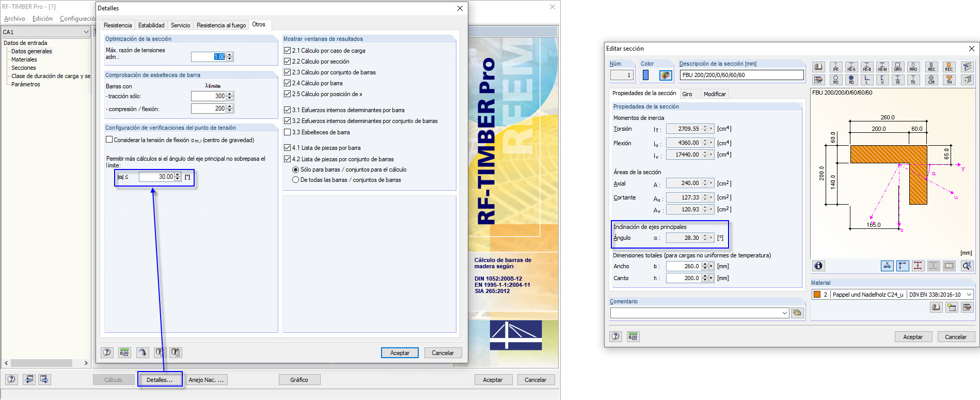The image size is (980, 400).
Task: Choose the TS tee section icon
Action: (913, 80)
